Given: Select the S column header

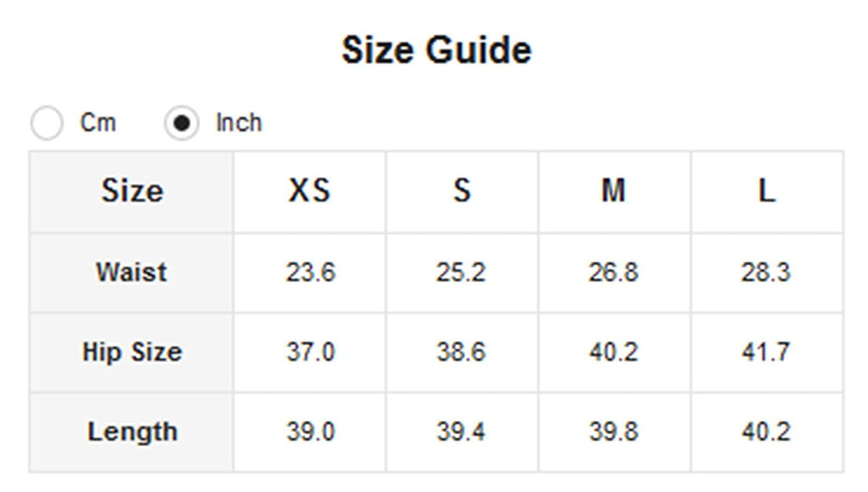Looking at the screenshot, I should click(x=462, y=192).
